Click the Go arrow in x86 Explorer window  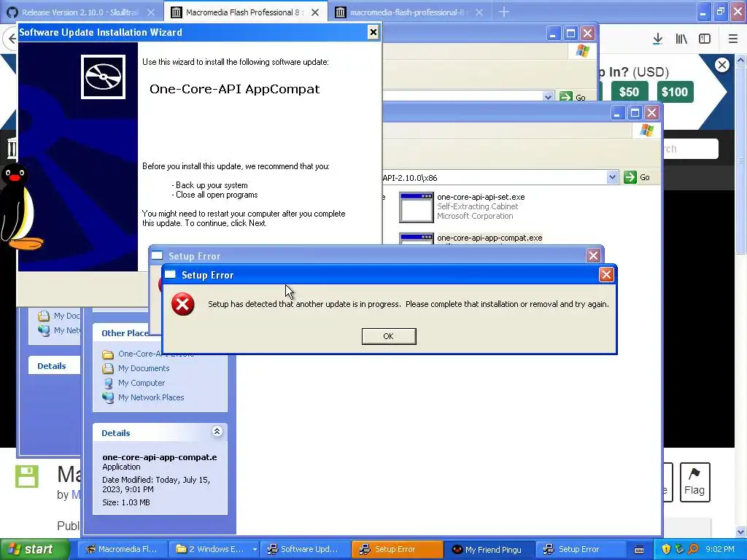click(630, 178)
